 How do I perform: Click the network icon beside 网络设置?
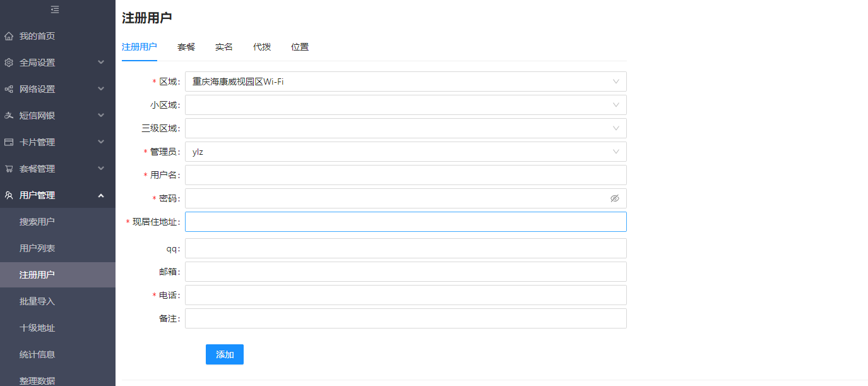point(9,89)
